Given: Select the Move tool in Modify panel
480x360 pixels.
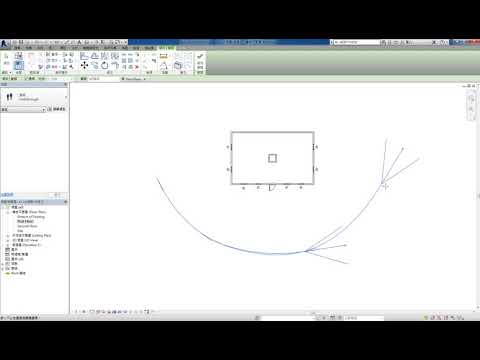Looking at the screenshot, I should coord(84,65).
